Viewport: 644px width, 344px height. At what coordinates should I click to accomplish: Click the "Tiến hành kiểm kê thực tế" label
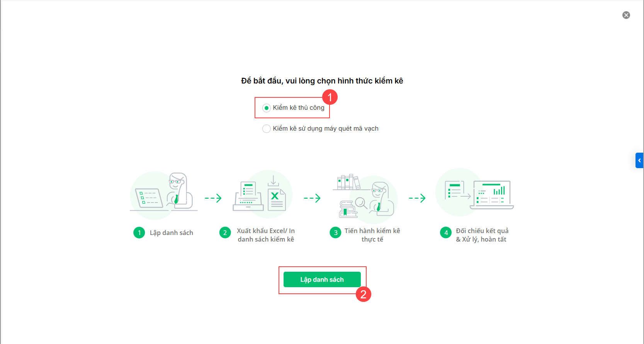[x=372, y=235]
